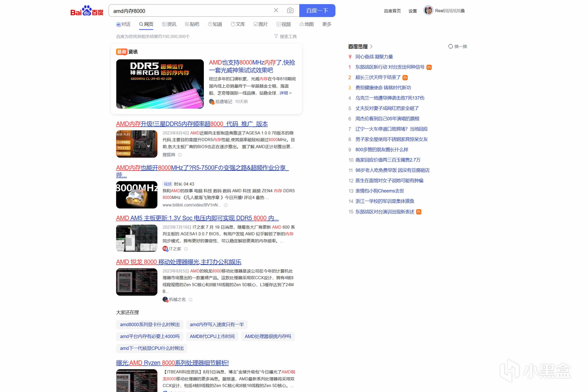Switch to the 视频 tab
The height and width of the screenshot is (392, 588).
pyautogui.click(x=284, y=24)
